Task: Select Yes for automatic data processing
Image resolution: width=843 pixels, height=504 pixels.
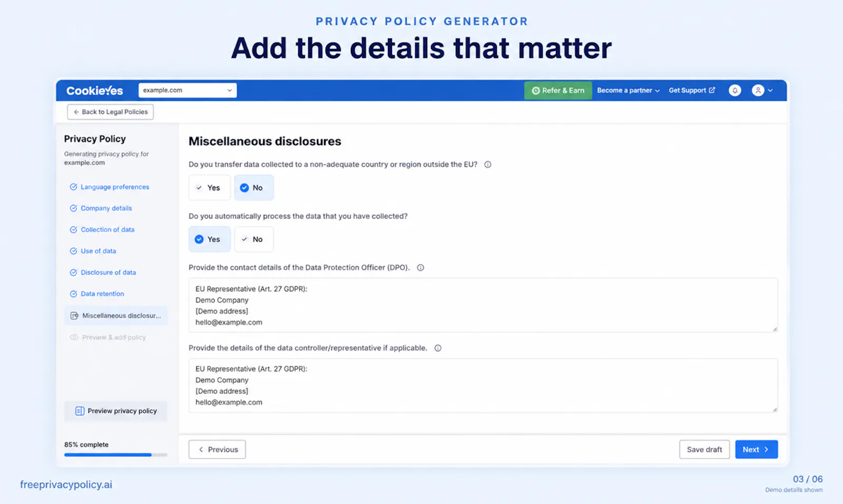Action: 209,239
